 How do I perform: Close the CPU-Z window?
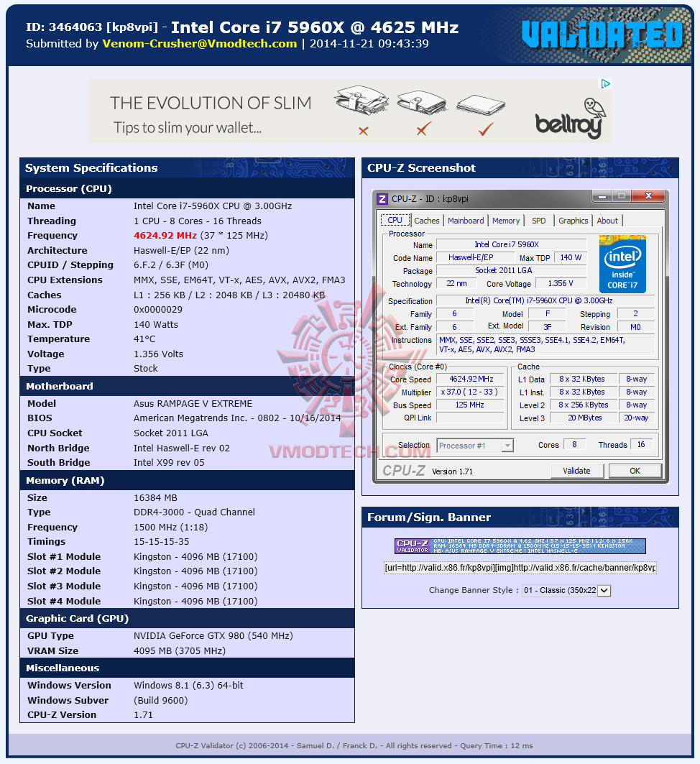[x=648, y=196]
